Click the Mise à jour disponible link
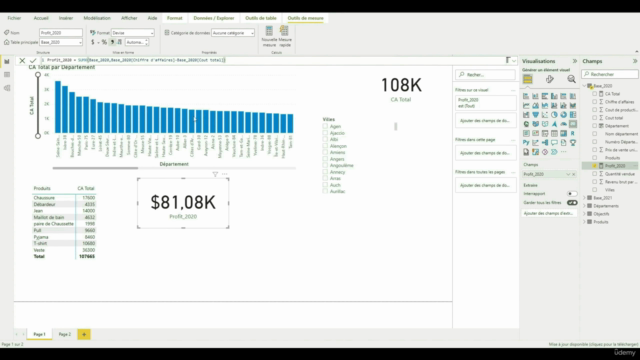The height and width of the screenshot is (360, 640). (593, 344)
